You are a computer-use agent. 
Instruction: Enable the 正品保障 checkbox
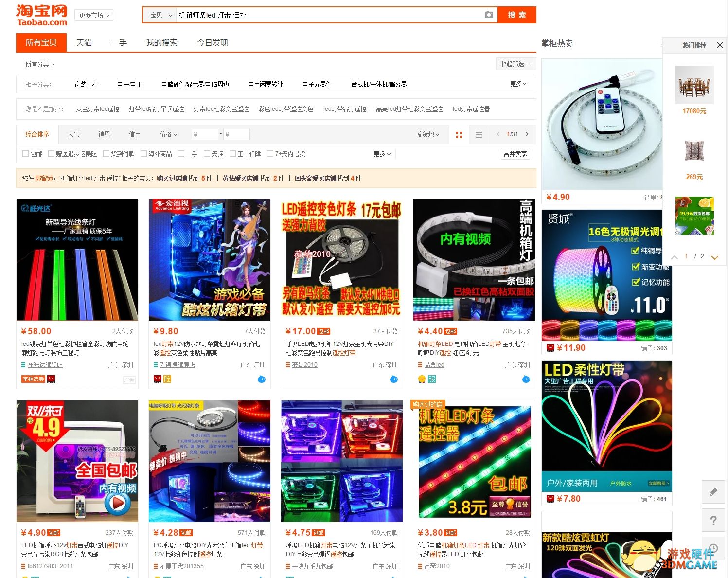[232, 154]
